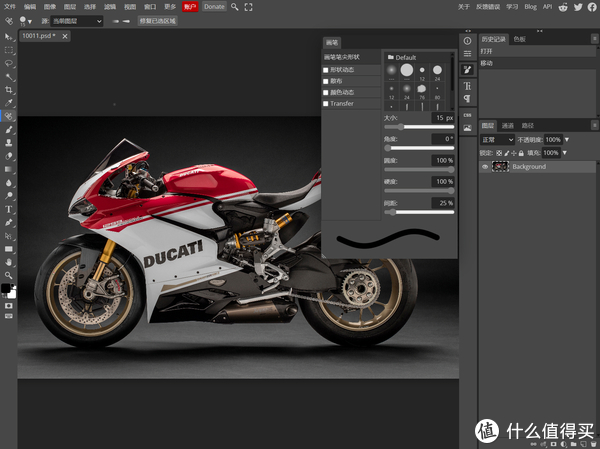Image resolution: width=600 pixels, height=449 pixels.
Task: Expand the 当前图层 source dropdown
Action: pos(77,20)
